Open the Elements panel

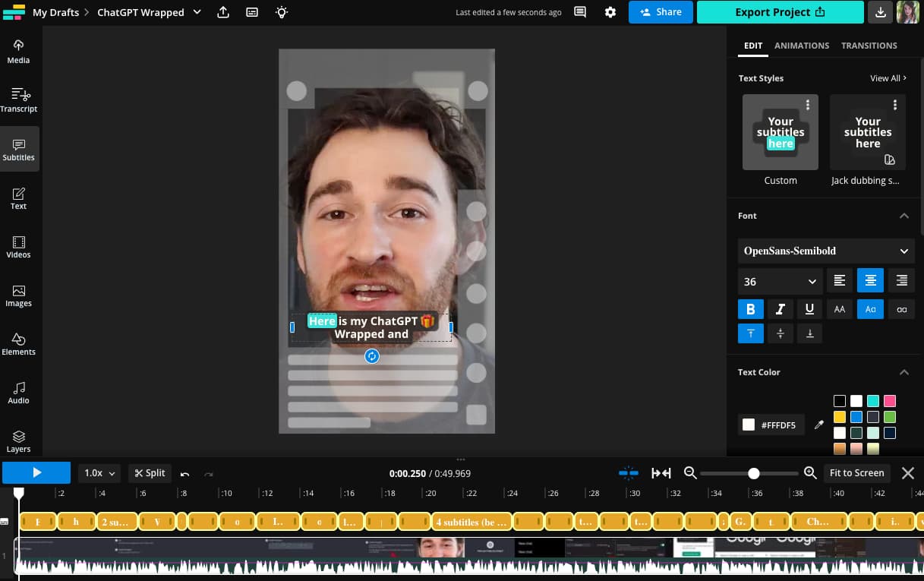click(x=19, y=343)
